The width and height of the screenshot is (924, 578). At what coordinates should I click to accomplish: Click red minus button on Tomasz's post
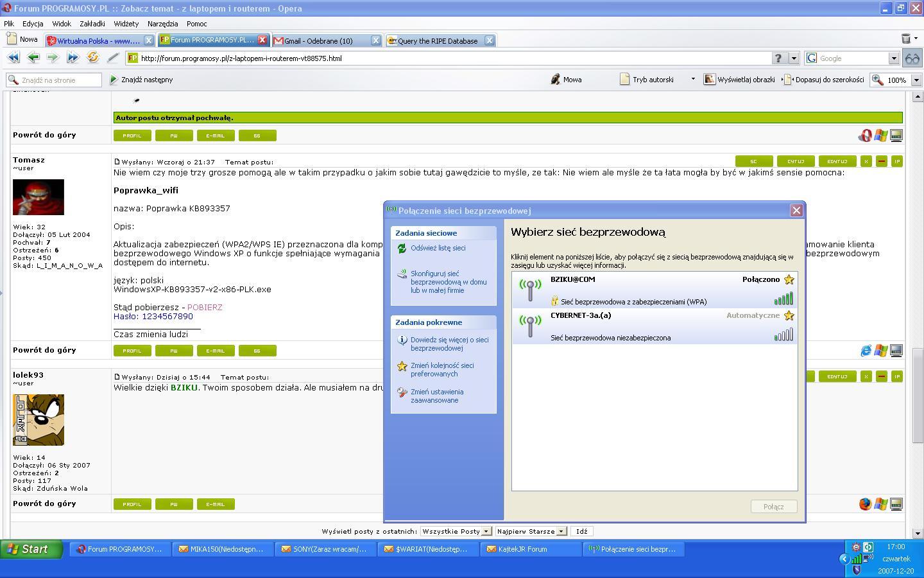[x=881, y=161]
